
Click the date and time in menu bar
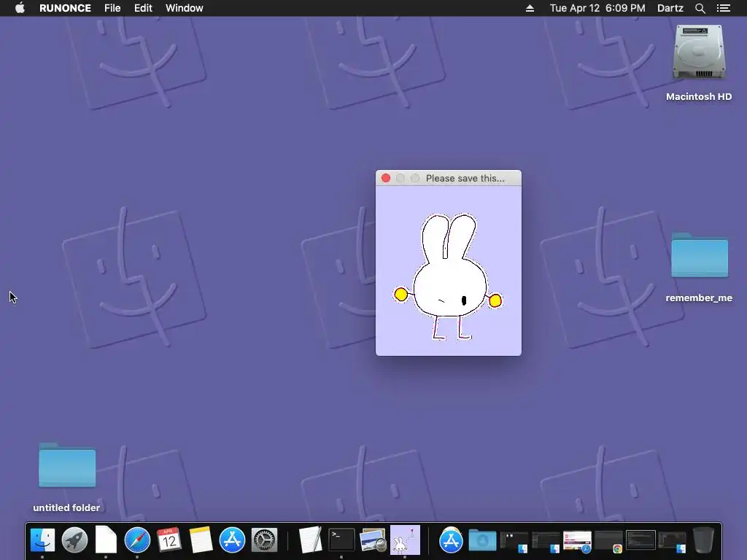[597, 8]
